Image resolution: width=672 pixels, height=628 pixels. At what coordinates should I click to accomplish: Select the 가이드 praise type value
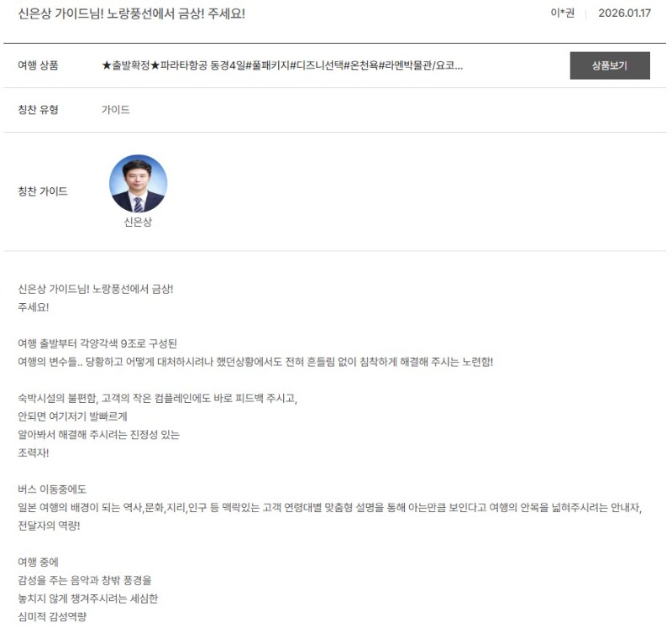(116, 110)
